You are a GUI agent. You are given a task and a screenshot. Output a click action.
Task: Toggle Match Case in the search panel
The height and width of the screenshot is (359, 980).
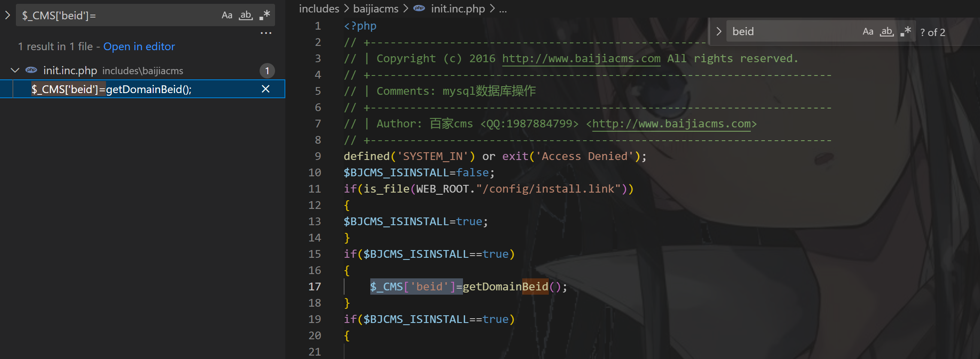pyautogui.click(x=227, y=15)
